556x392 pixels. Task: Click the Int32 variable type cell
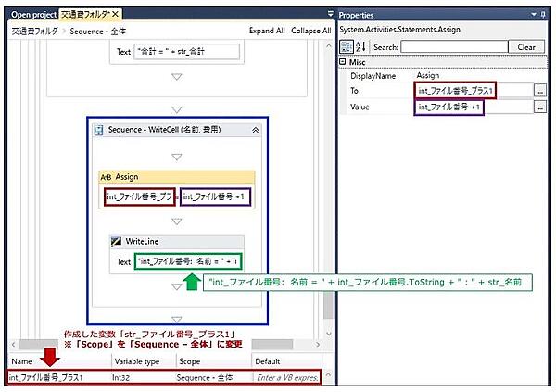coord(144,377)
